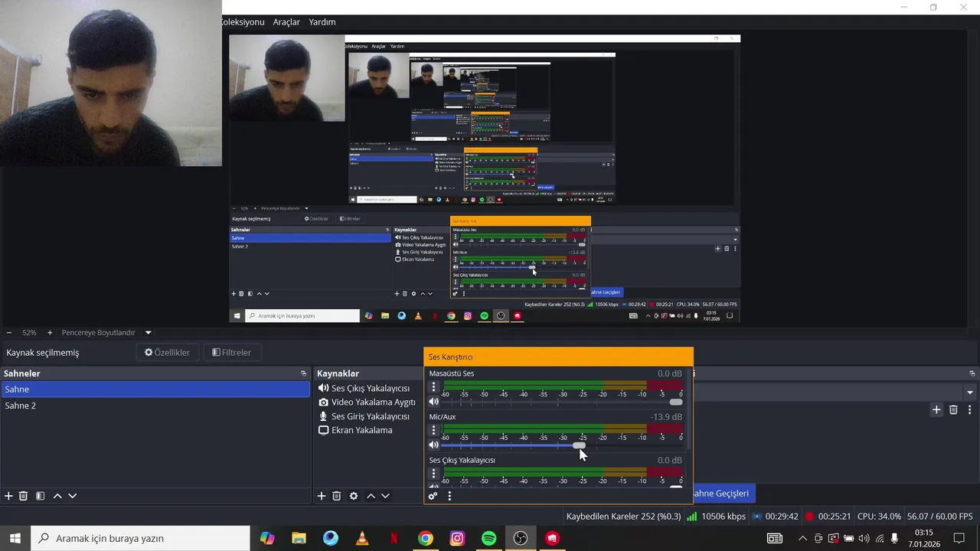Open Yardım menu
Viewport: 980px width, 551px height.
click(x=322, y=22)
